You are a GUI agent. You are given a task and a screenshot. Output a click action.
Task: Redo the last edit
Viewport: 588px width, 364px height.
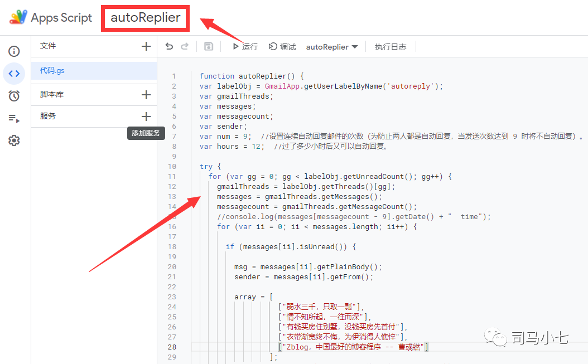185,46
